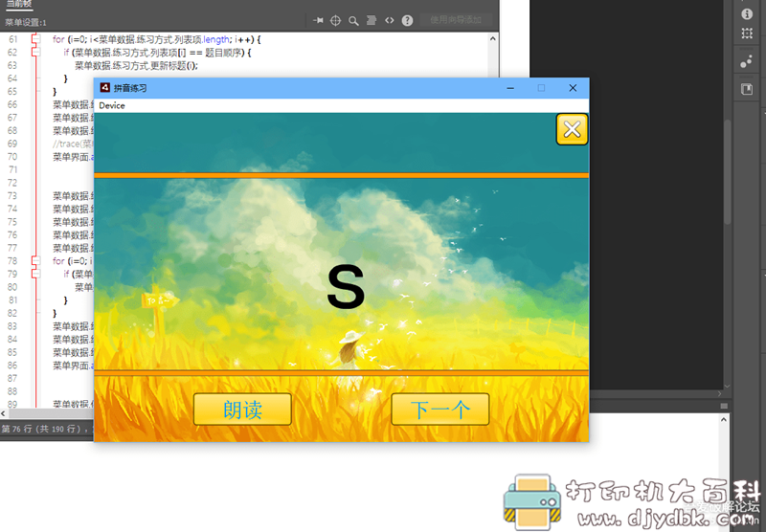Collapse the code fold at line 61

click(x=35, y=39)
